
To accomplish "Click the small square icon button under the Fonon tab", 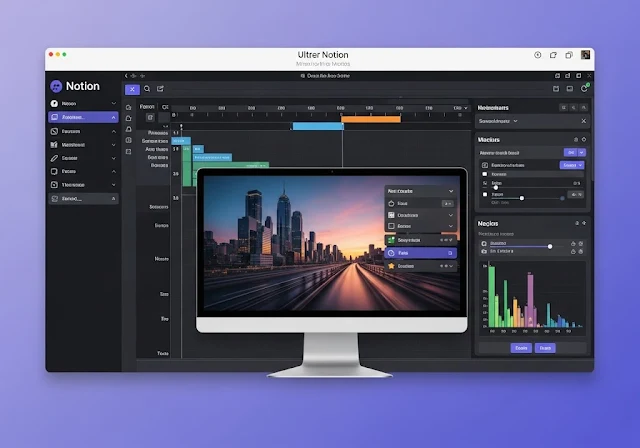I will pyautogui.click(x=150, y=118).
